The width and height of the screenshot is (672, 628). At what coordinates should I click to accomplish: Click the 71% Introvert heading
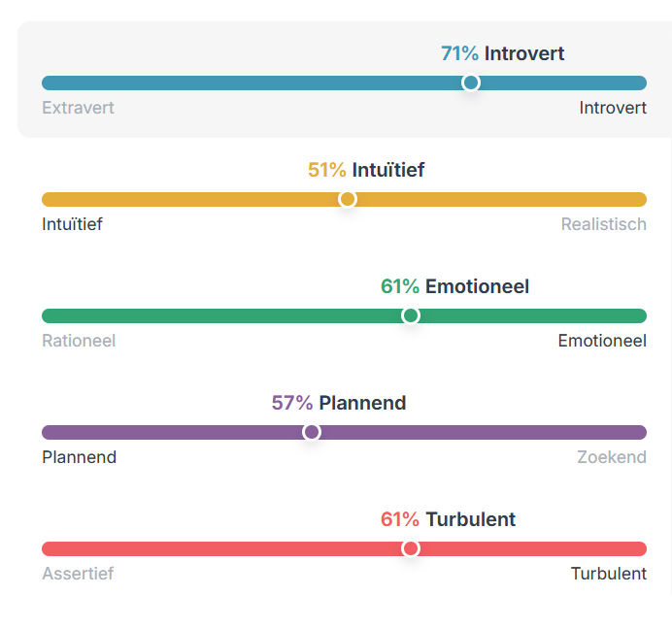[x=503, y=53]
